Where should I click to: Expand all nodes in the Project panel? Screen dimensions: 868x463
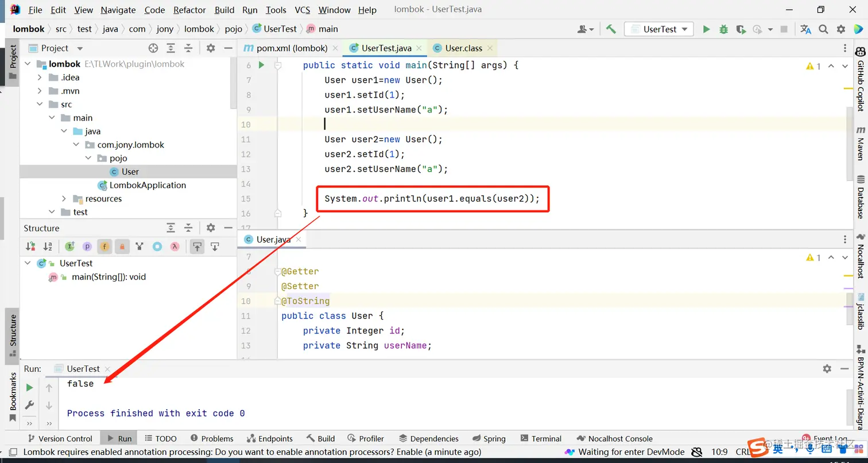coord(170,48)
